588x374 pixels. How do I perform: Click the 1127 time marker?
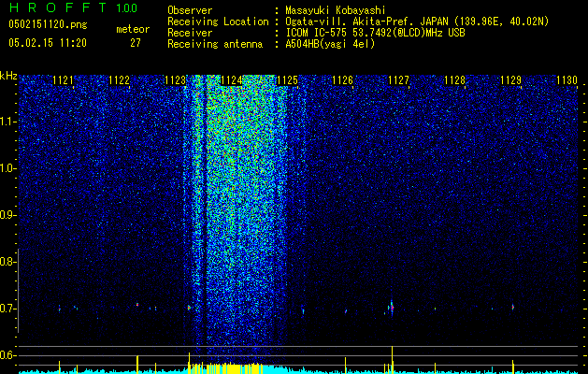click(398, 80)
